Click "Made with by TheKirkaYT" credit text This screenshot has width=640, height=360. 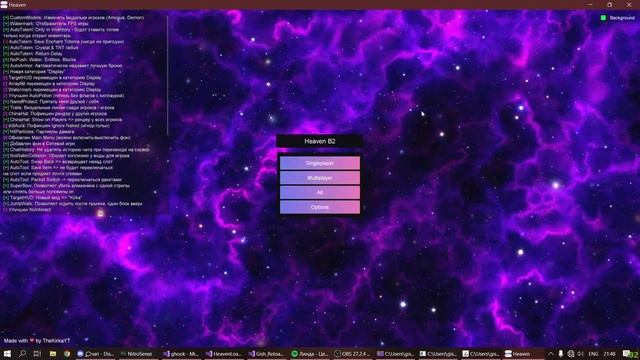(37, 340)
